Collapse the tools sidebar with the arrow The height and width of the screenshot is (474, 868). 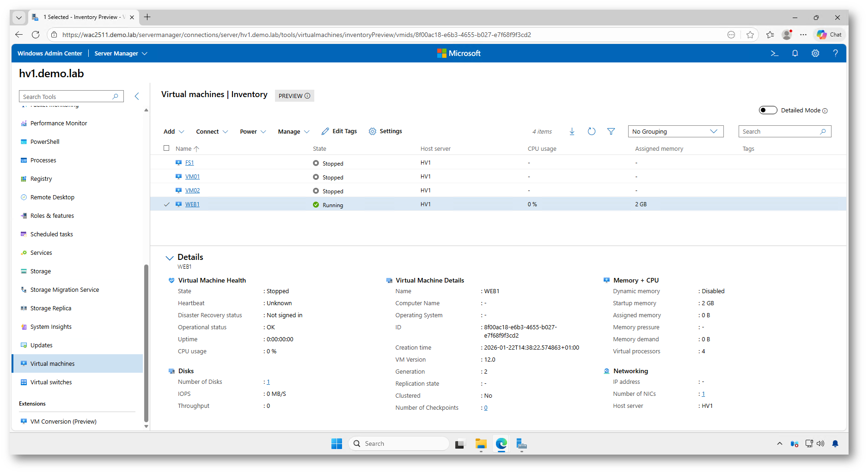click(x=137, y=96)
